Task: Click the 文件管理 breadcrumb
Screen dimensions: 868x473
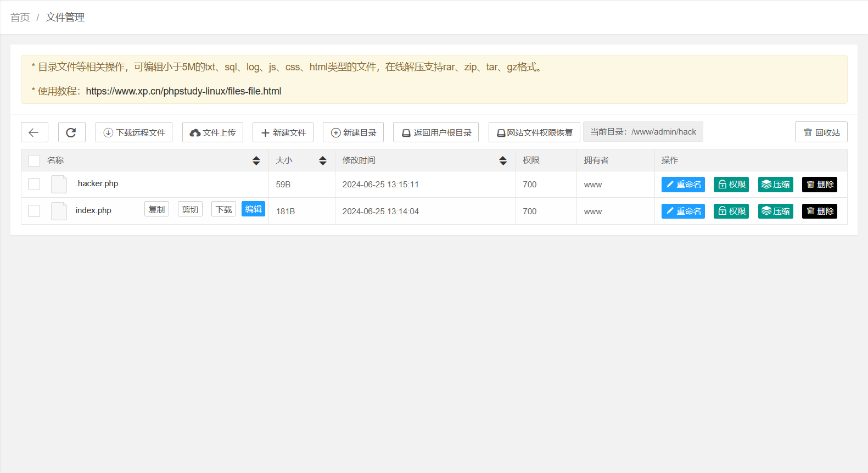Action: 65,18
